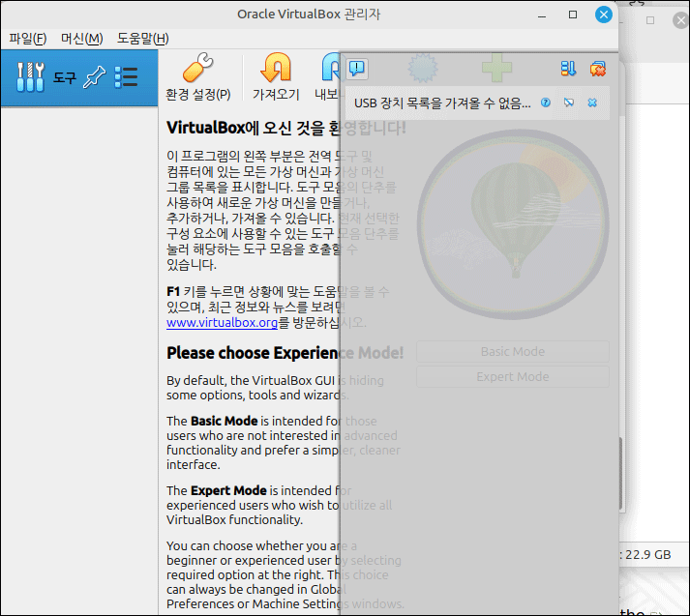Open the 도움말(H) menu

tap(142, 39)
